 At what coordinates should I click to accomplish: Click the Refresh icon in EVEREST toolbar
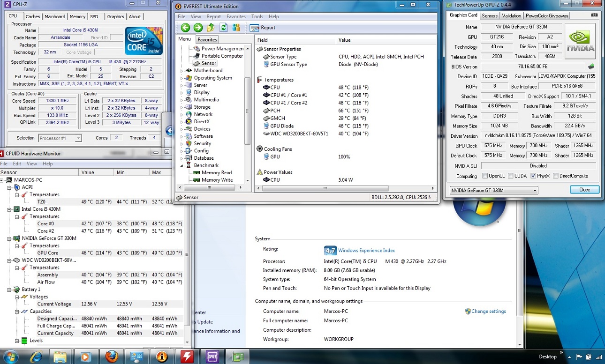(x=224, y=28)
